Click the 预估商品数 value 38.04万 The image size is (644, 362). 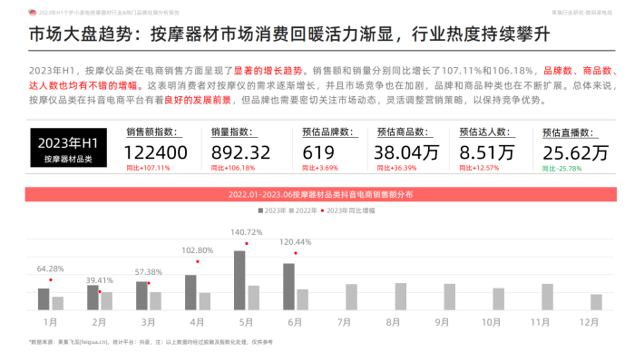(406, 152)
